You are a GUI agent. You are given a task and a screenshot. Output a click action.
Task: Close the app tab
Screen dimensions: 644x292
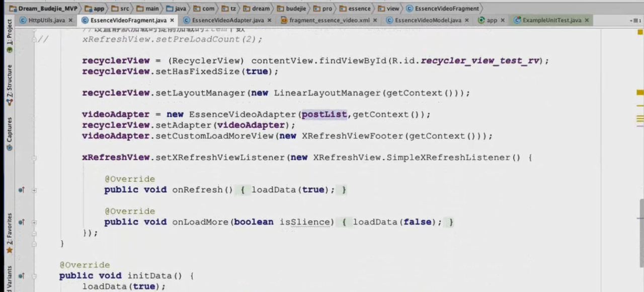pyautogui.click(x=502, y=20)
